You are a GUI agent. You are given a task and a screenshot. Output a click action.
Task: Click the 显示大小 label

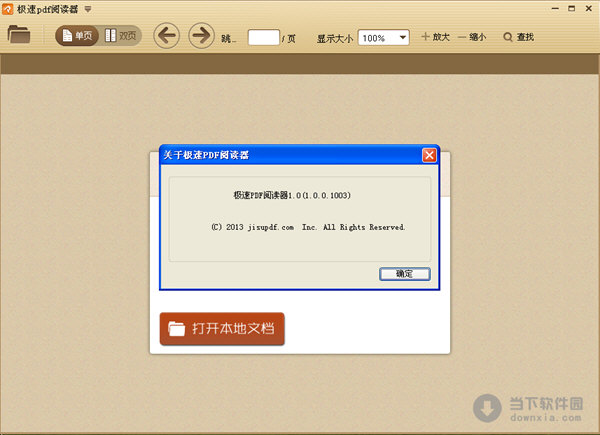tap(335, 39)
